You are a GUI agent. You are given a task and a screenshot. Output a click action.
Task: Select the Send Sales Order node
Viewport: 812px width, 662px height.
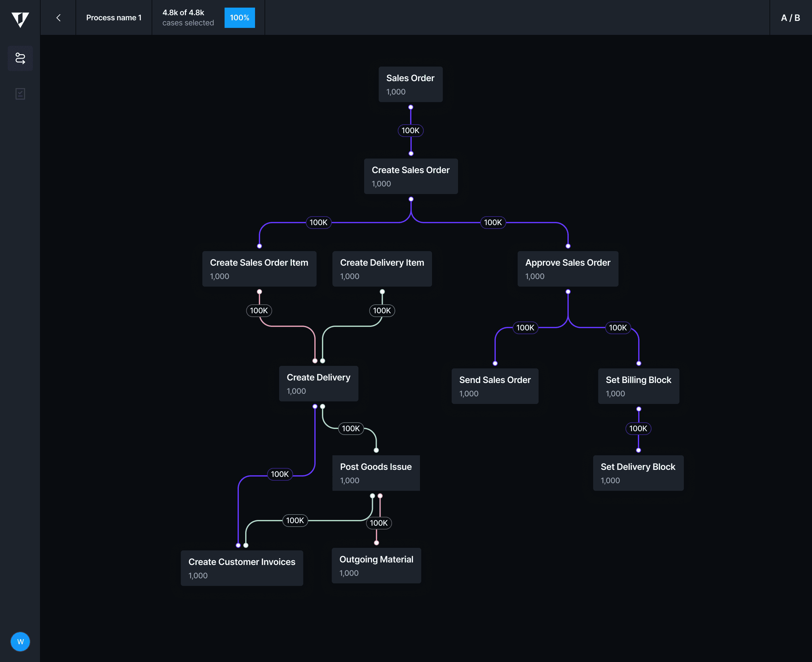click(x=495, y=386)
